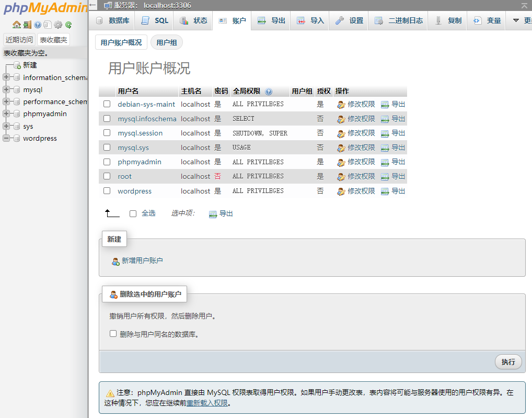The width and height of the screenshot is (532, 418).
Task: Enable 删除与用户同名的数据库 checkbox
Action: (113, 334)
